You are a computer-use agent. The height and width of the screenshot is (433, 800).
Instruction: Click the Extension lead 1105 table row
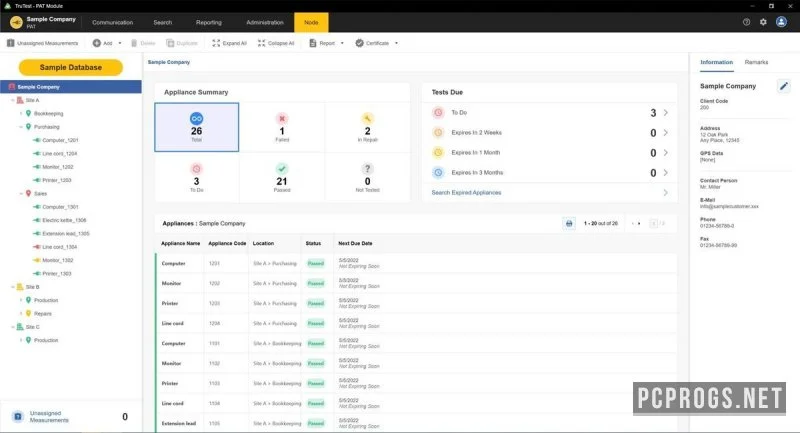[416, 423]
